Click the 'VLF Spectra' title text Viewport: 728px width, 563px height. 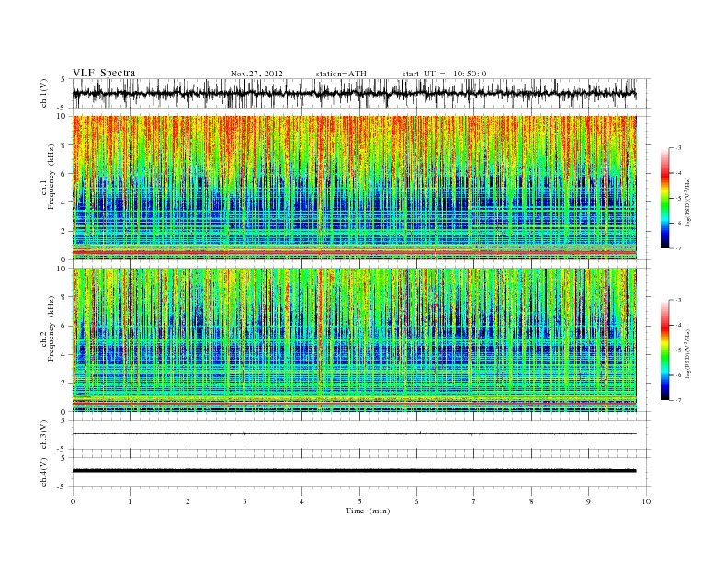pyautogui.click(x=104, y=73)
